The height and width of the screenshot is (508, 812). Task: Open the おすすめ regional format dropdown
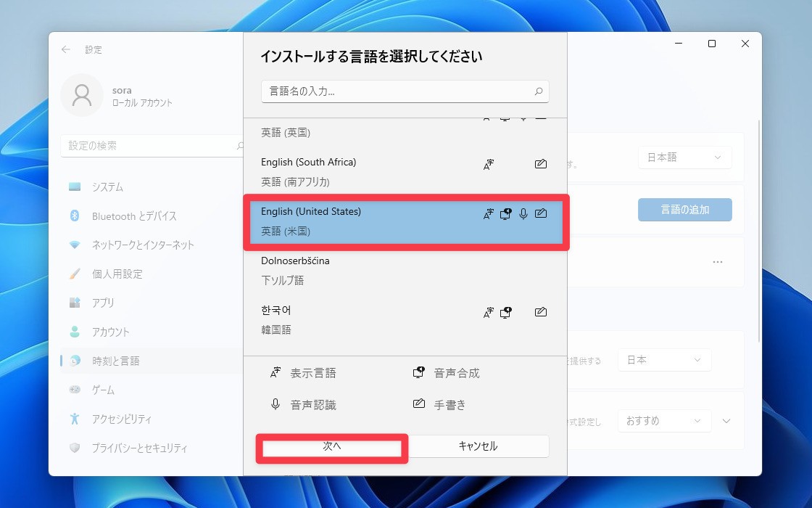(x=664, y=421)
